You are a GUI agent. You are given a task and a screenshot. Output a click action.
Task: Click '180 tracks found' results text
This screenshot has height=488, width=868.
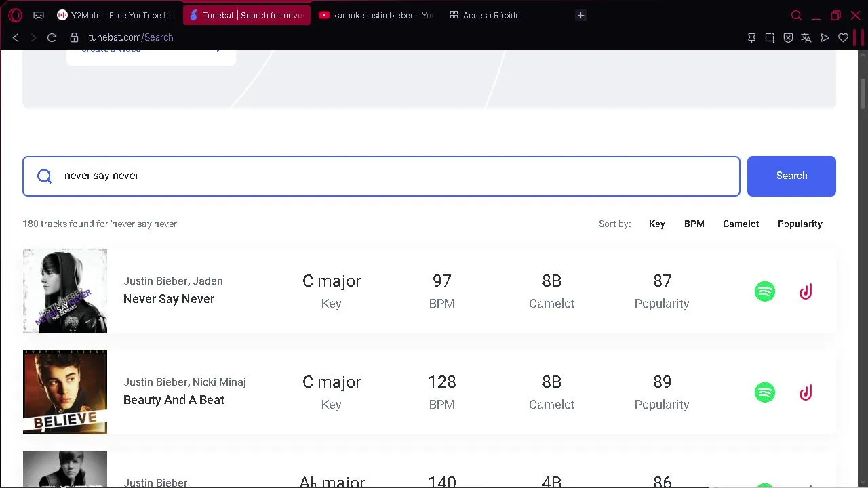tap(100, 224)
